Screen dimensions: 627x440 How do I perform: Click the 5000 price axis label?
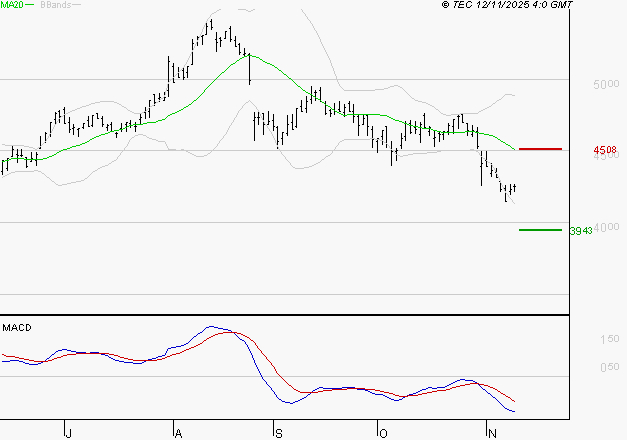point(606,84)
